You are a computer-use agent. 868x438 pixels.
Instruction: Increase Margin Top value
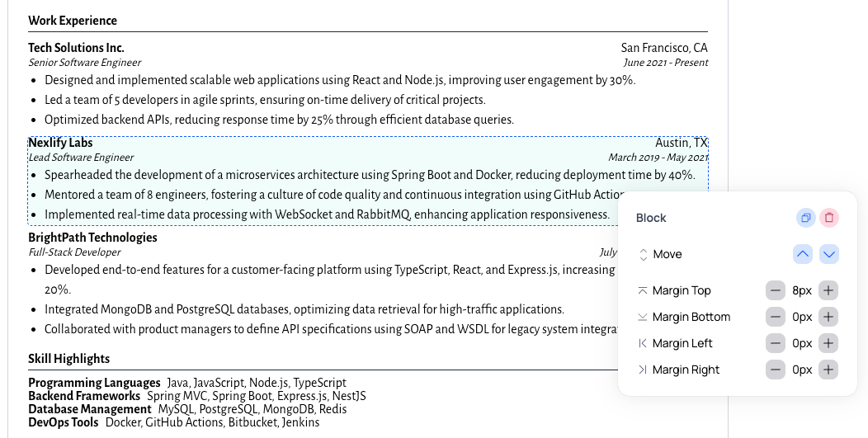point(828,290)
